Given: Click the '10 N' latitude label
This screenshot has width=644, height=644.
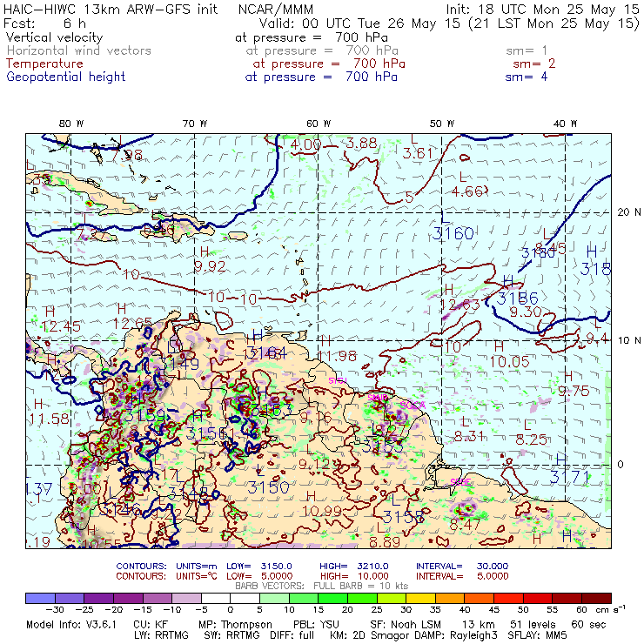Looking at the screenshot, I should pyautogui.click(x=629, y=340).
